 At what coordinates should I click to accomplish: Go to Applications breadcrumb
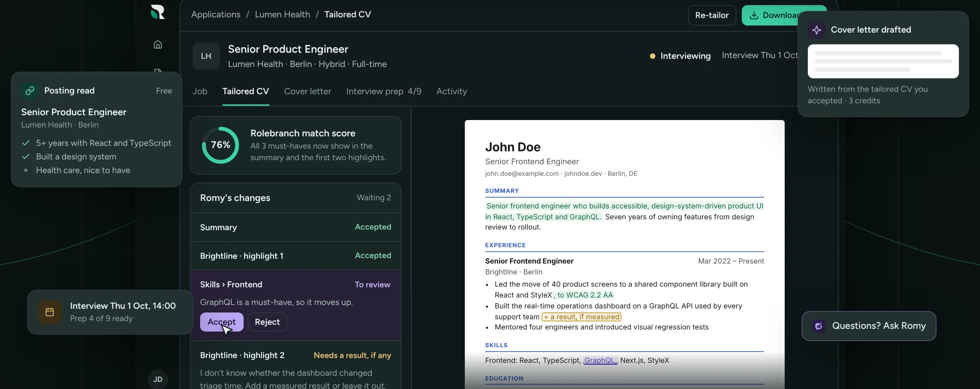[x=216, y=14]
